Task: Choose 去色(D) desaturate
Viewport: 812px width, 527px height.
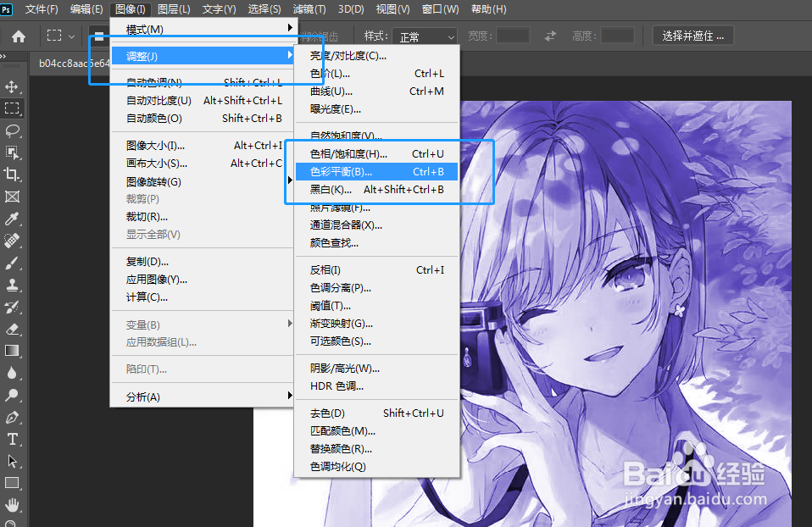Action: point(376,413)
